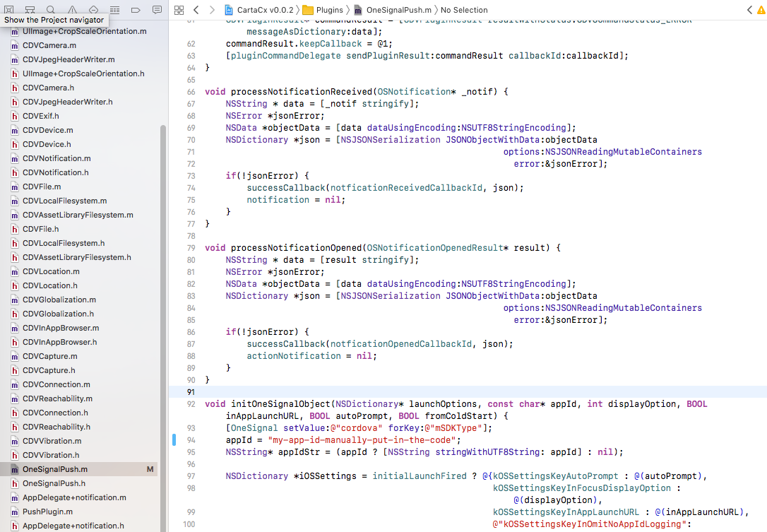This screenshot has height=532, width=767.
Task: Open the Breakpoint navigator
Action: click(x=136, y=10)
